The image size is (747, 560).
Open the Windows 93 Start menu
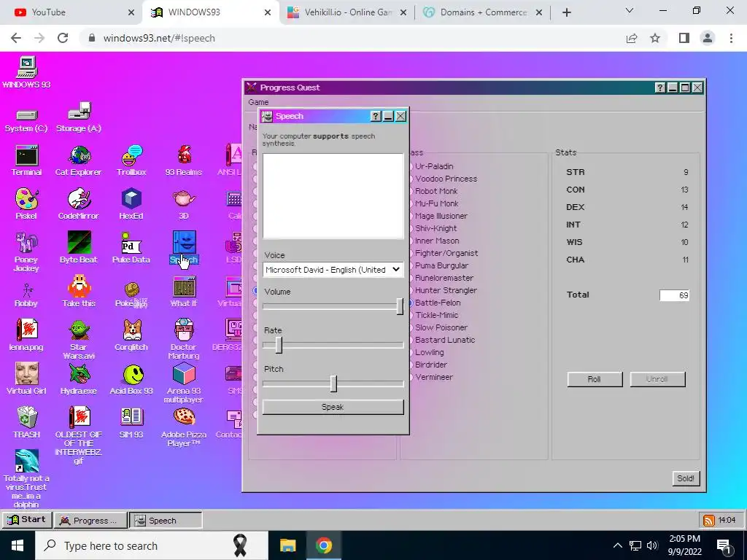[27, 519]
